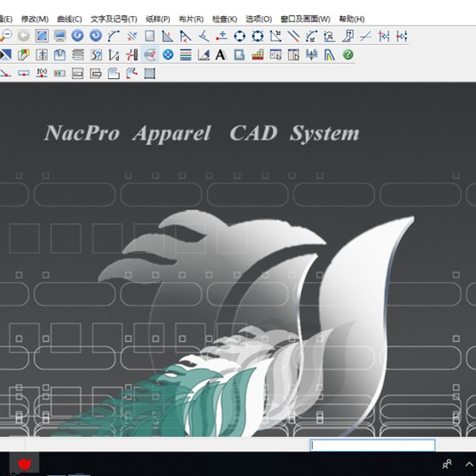Open the 修改(M) menu
476x476 pixels.
[35, 19]
